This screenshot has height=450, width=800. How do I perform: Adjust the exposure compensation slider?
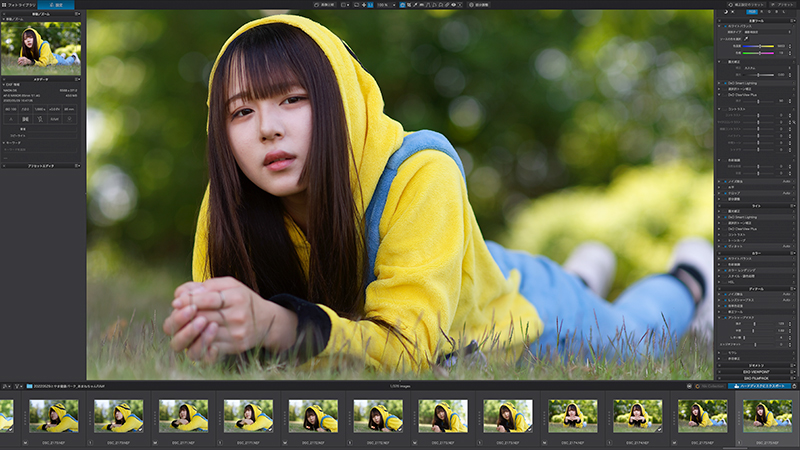(x=758, y=75)
